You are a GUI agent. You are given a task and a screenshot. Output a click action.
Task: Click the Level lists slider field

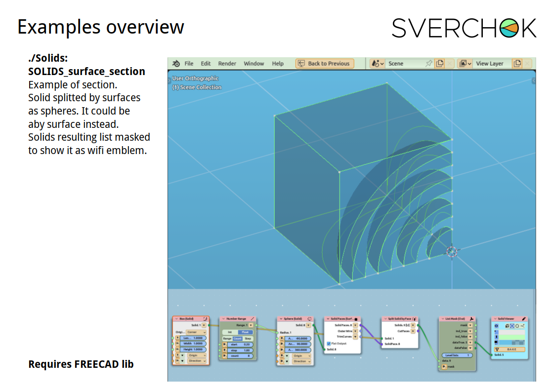(458, 355)
